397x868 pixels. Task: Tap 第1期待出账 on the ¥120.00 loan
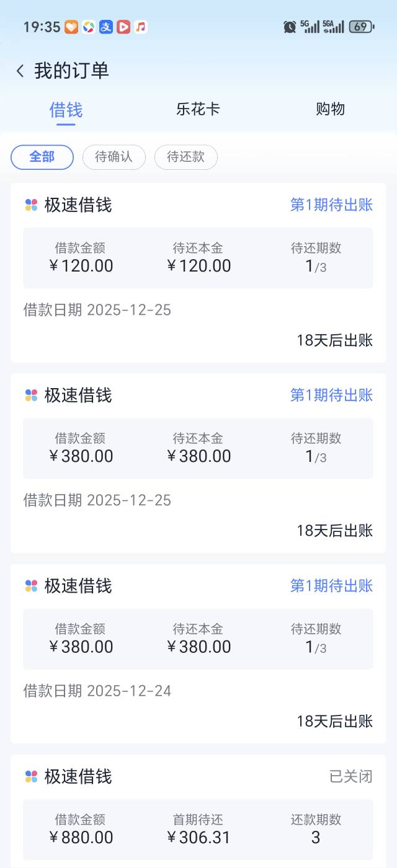[x=331, y=205]
